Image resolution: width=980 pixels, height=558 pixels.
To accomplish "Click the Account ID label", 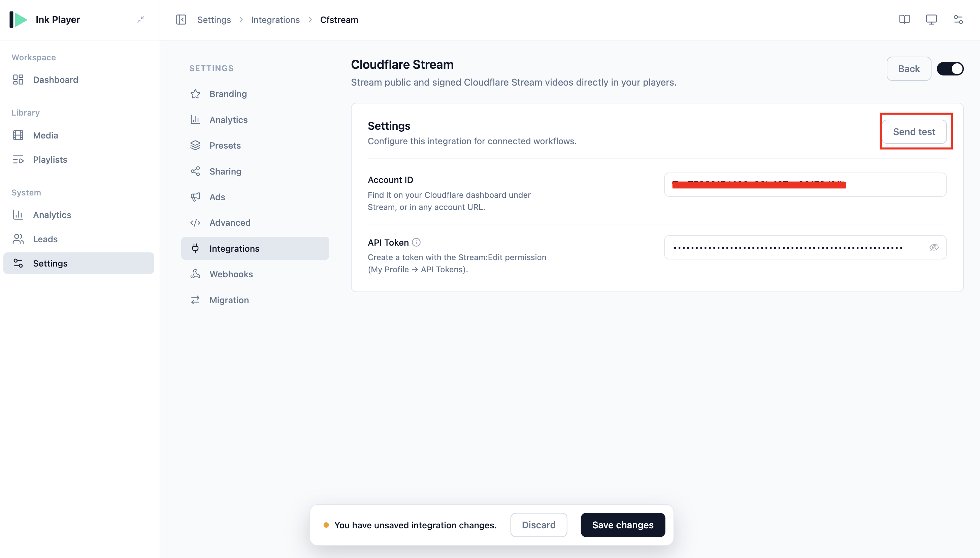I will click(390, 180).
